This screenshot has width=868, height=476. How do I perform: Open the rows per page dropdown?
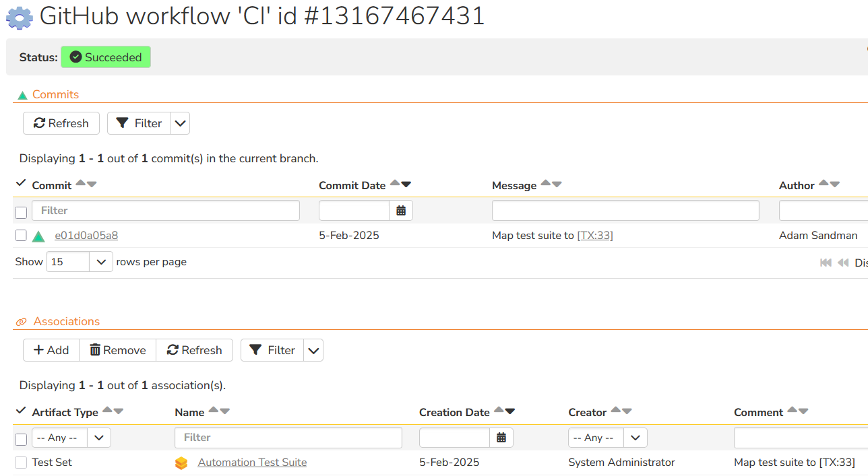pos(100,262)
